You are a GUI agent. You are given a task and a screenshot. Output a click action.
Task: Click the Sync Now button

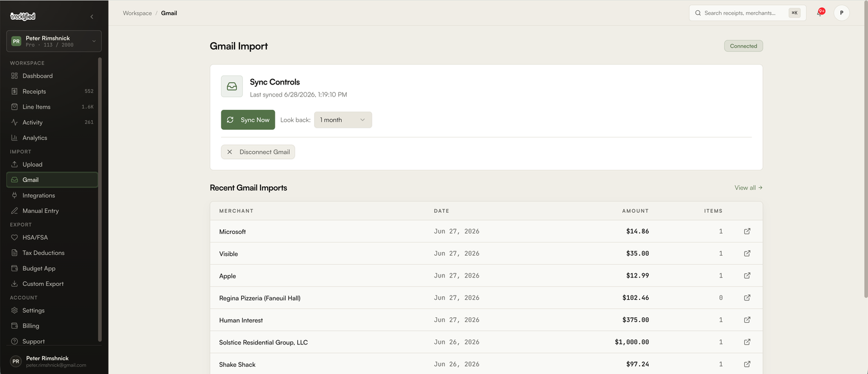click(248, 120)
